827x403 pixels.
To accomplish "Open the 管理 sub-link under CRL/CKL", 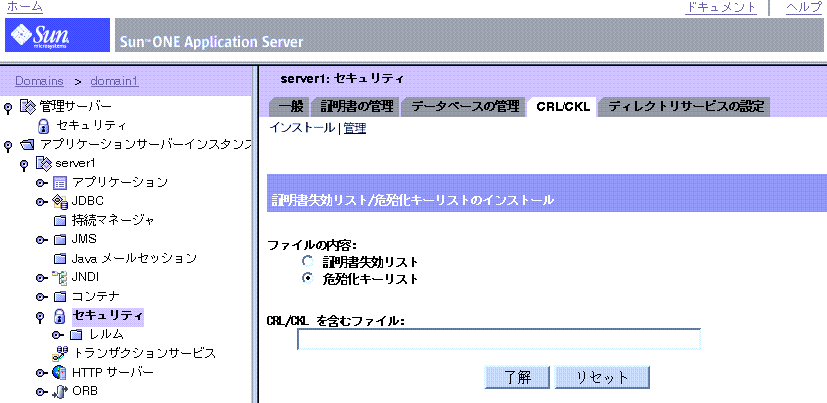I will coord(355,128).
